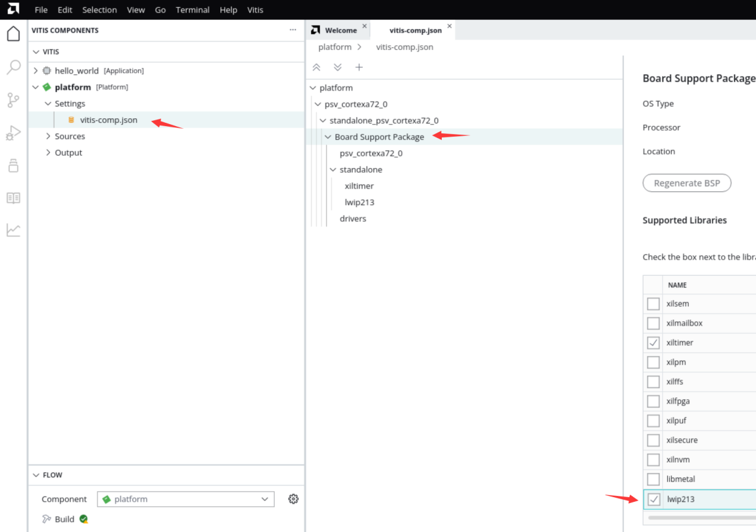Expand the hello_world application node
756x532 pixels.
point(35,71)
